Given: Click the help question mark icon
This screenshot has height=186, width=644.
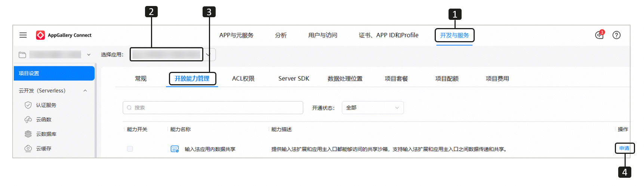Looking at the screenshot, I should point(616,35).
